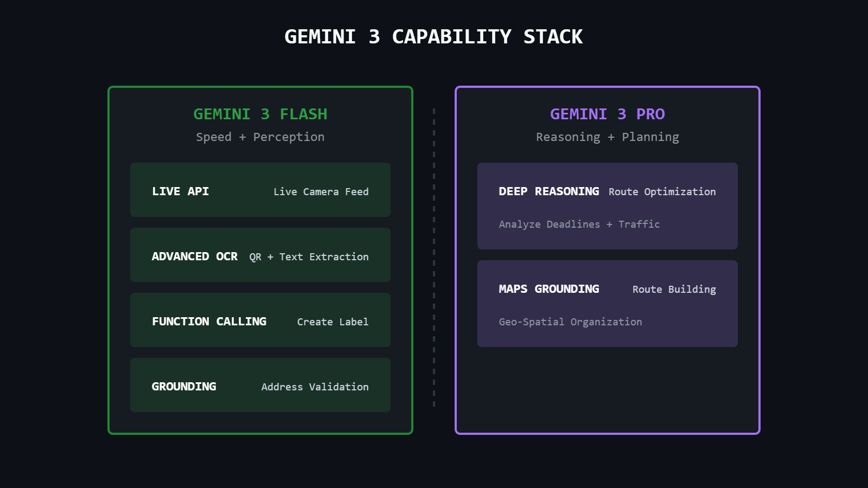Select the GEMINI 3 PRO heading
Image resolution: width=868 pixels, height=488 pixels.
tap(608, 114)
